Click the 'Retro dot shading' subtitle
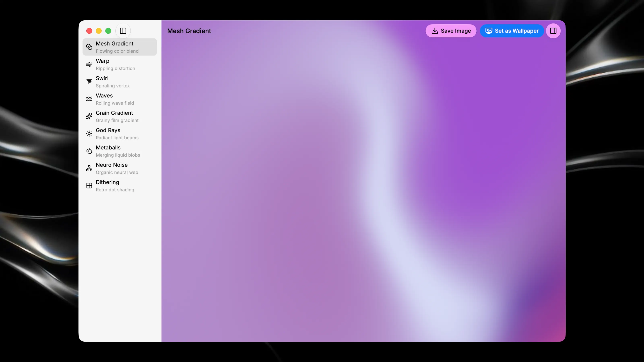 (115, 190)
